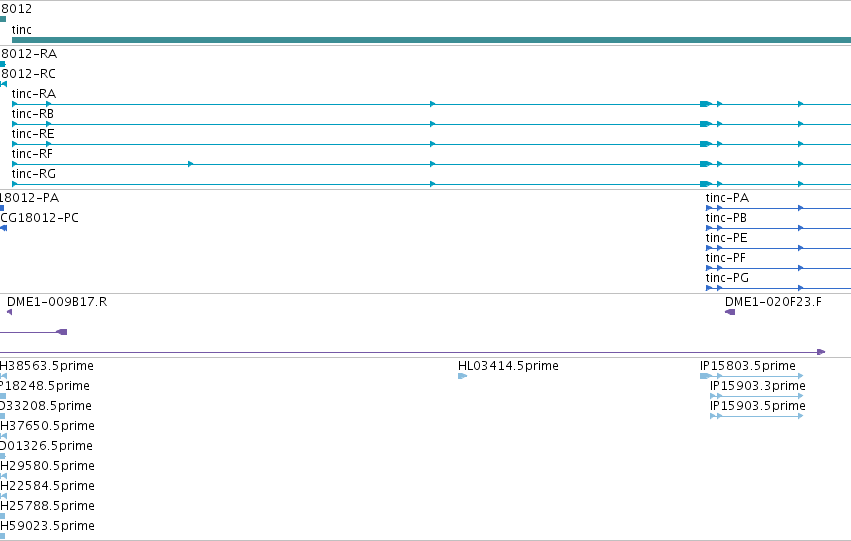Click the tinc-RG thick exon block
The width and height of the screenshot is (851, 541).
point(706,184)
